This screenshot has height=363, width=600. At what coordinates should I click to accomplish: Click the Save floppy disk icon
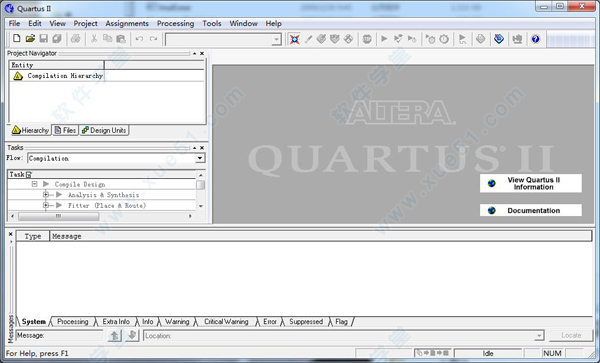[x=44, y=38]
